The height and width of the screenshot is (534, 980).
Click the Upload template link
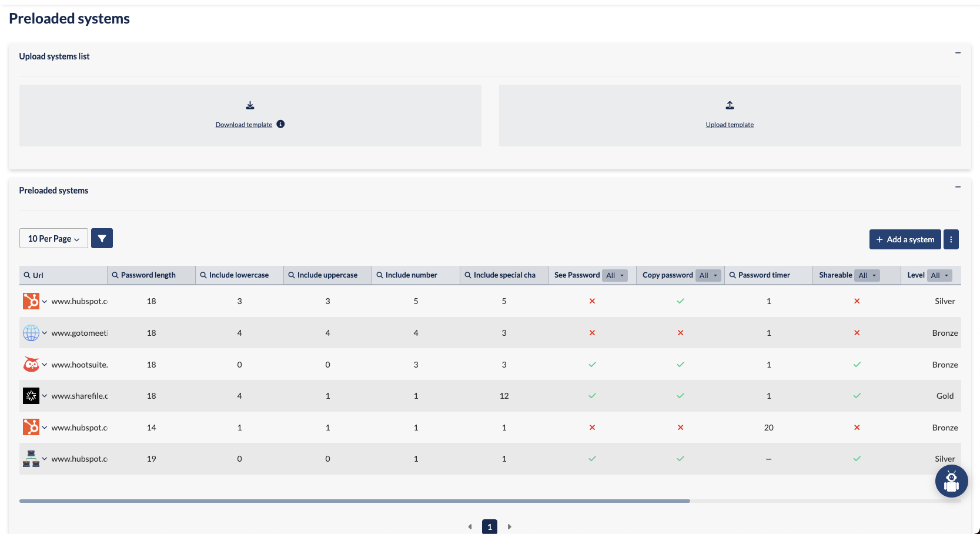730,125
